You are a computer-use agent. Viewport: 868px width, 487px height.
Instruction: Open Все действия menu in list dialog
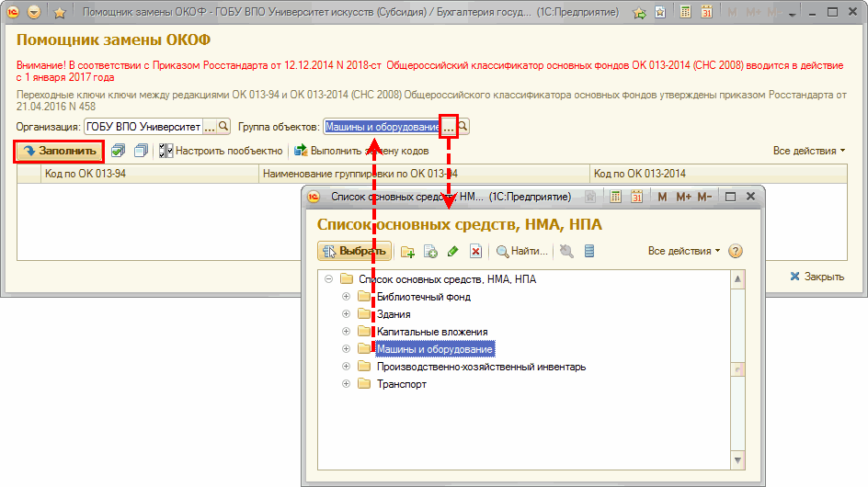pyautogui.click(x=684, y=251)
